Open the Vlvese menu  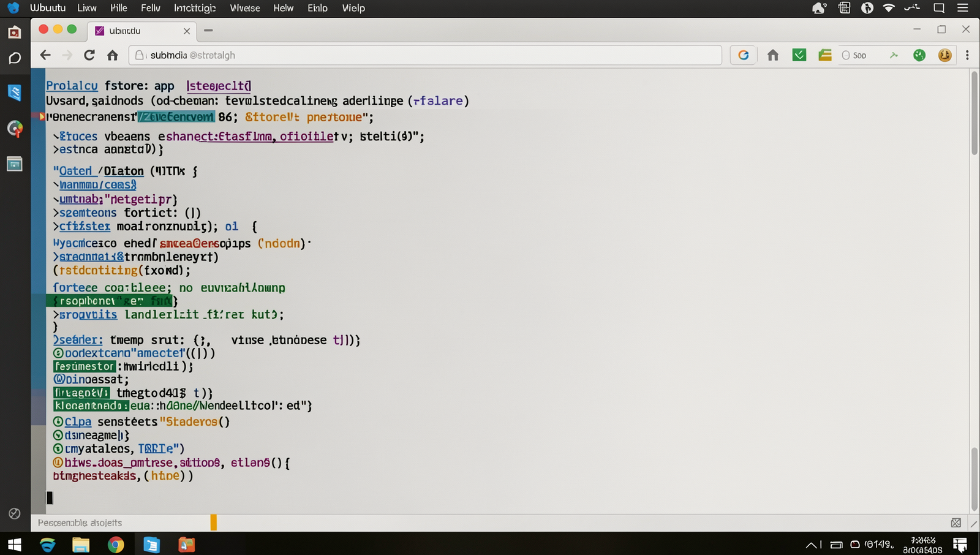click(x=245, y=8)
